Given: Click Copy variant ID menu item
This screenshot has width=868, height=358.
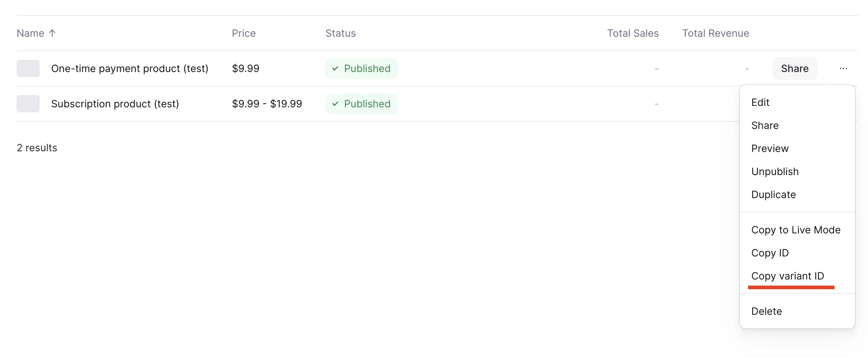Looking at the screenshot, I should point(788,276).
